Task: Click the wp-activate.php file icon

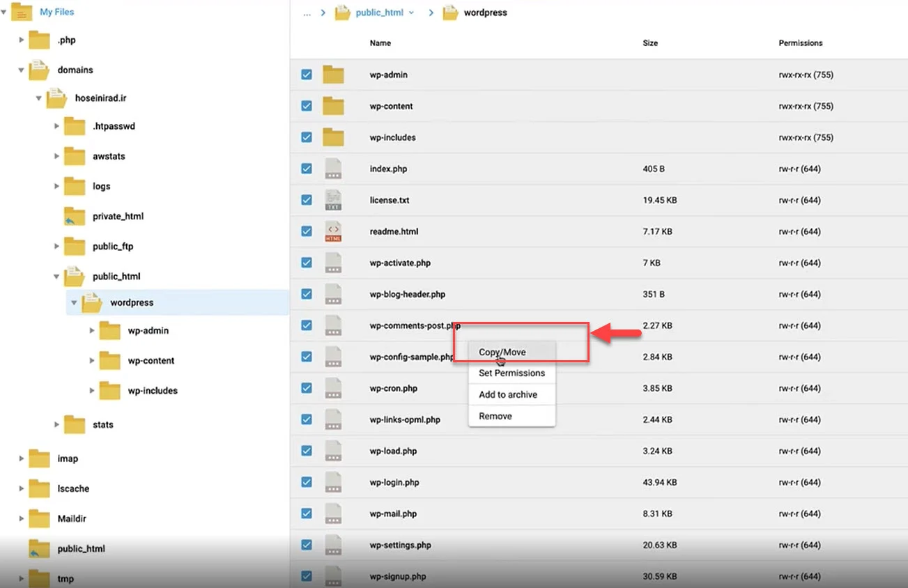Action: coord(334,263)
